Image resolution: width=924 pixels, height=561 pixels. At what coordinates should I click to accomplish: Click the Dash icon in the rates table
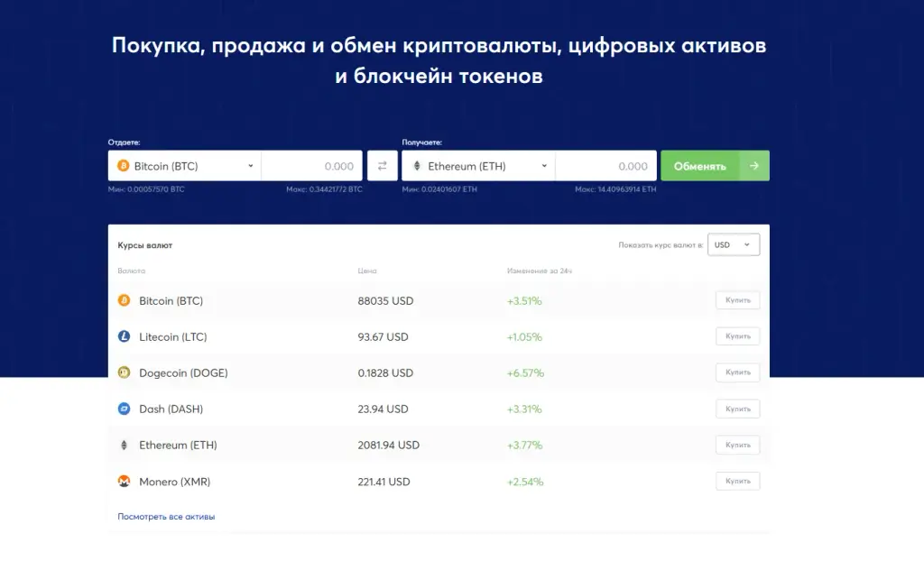(124, 409)
